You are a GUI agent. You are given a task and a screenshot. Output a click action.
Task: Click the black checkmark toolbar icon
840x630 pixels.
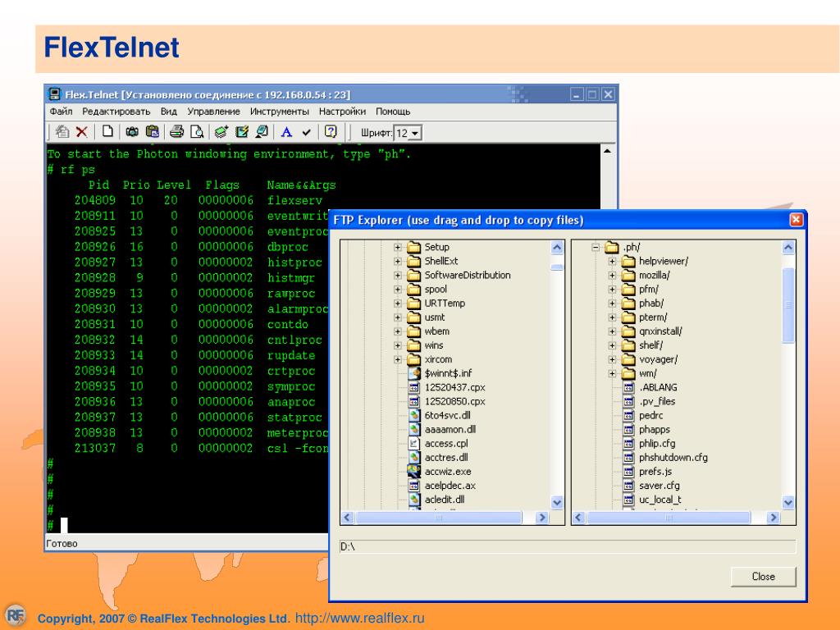(307, 132)
